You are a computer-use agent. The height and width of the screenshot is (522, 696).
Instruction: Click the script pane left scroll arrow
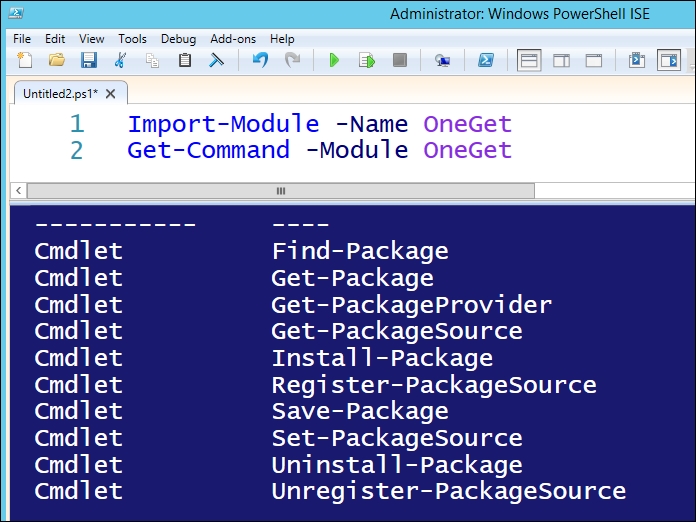pos(19,191)
